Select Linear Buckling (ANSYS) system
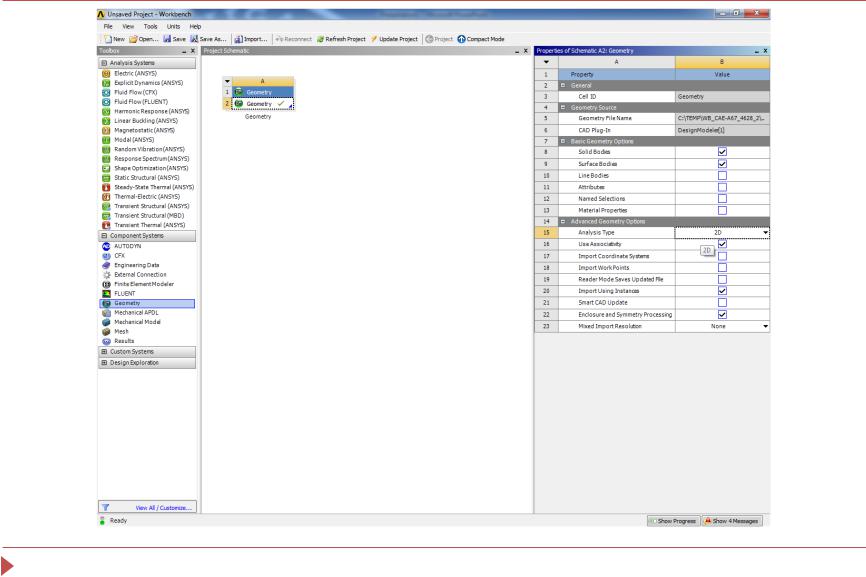This screenshot has width=866, height=577. coord(147,121)
